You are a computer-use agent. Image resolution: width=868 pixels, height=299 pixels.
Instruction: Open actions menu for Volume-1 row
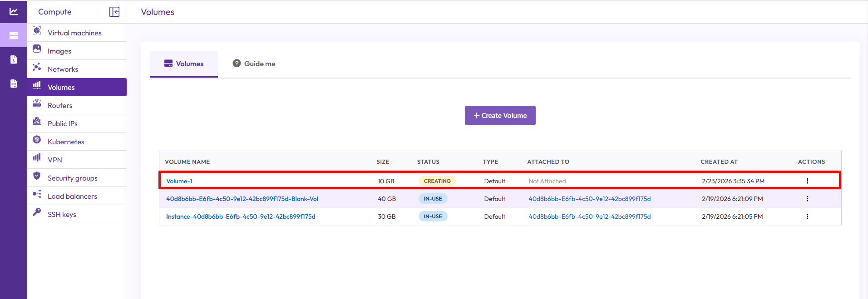807,181
